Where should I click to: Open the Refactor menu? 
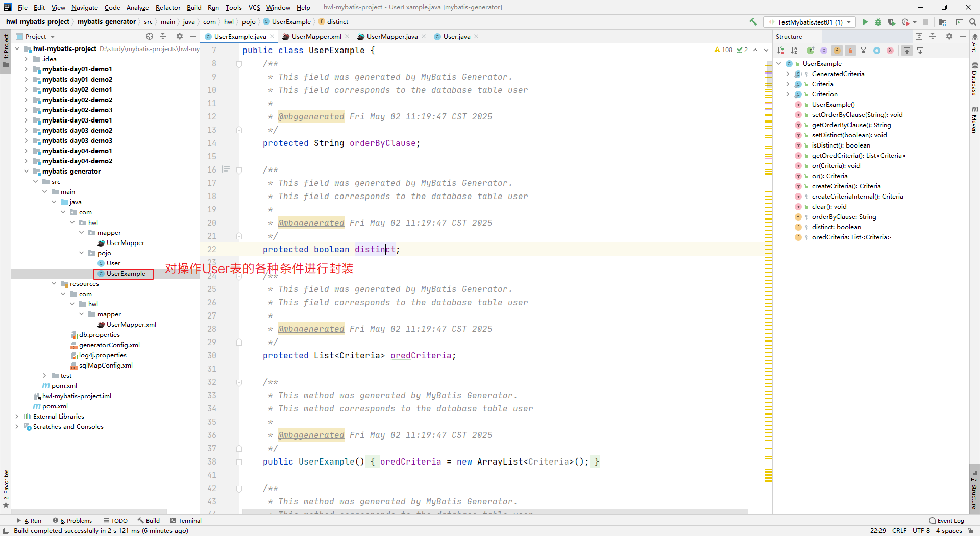click(x=168, y=7)
